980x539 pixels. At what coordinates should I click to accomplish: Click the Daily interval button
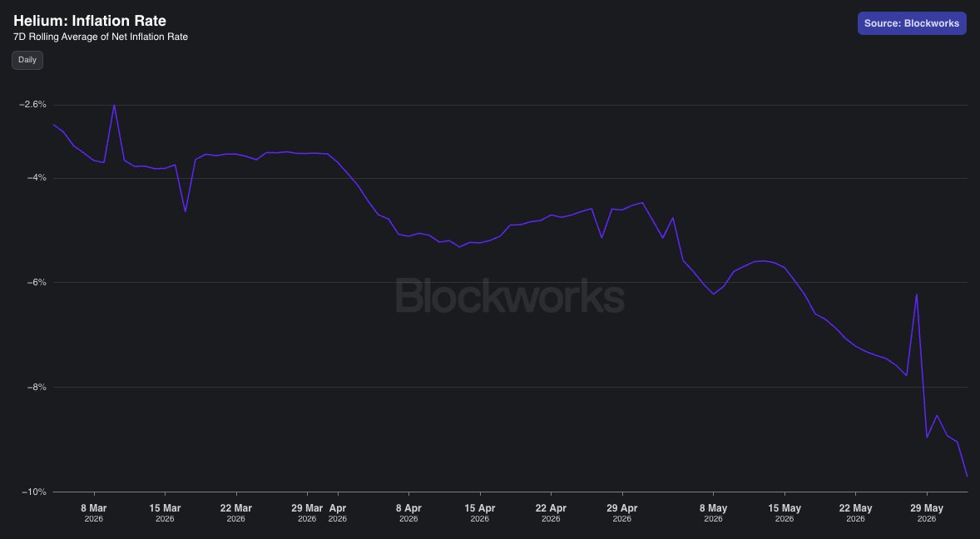coord(27,60)
